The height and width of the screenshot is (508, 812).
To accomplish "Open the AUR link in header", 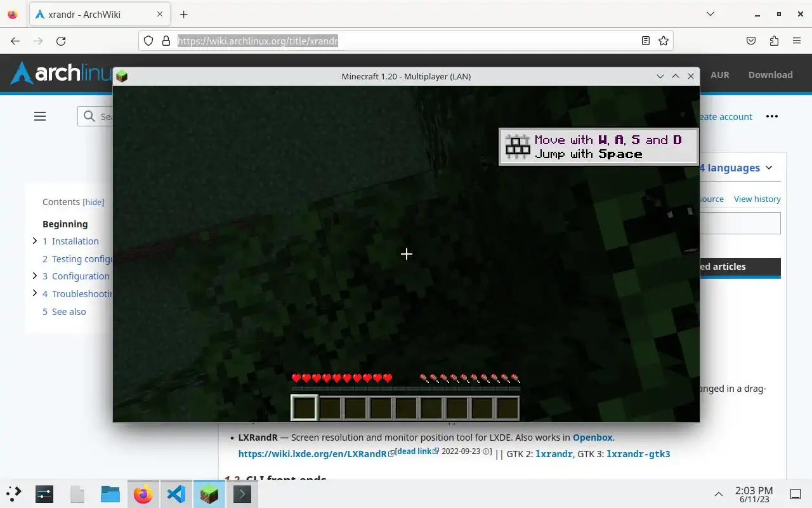I will (720, 75).
